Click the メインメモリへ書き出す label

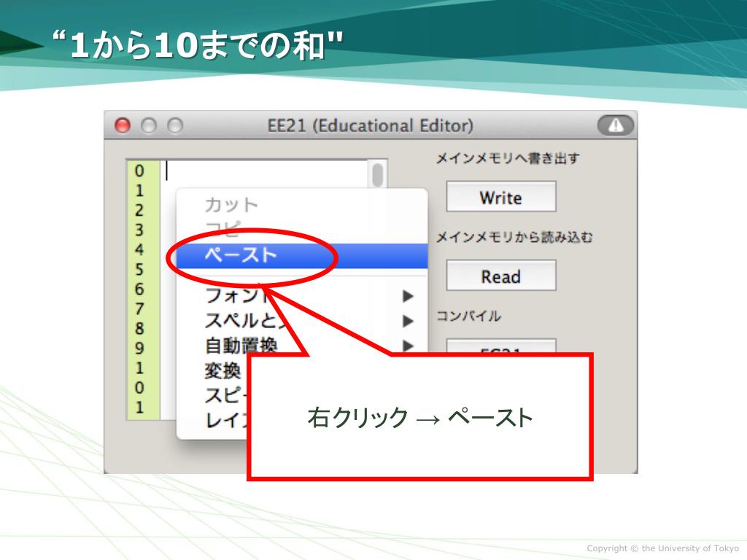508,158
